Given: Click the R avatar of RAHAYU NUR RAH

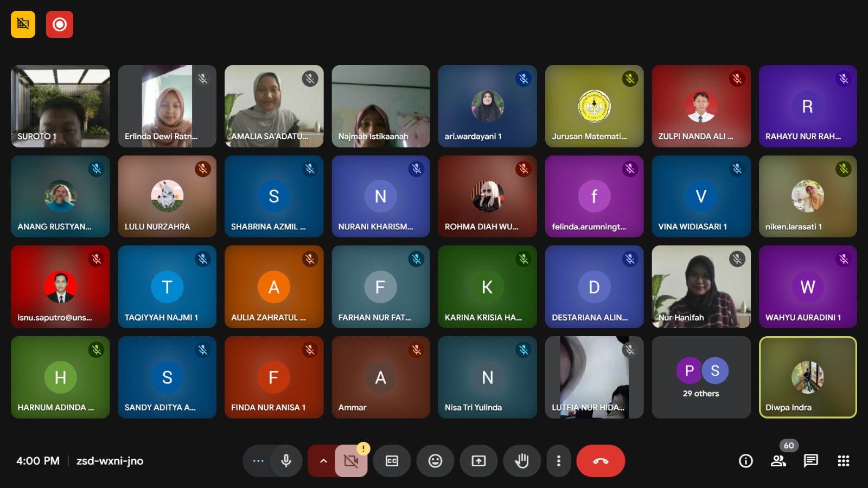Looking at the screenshot, I should click(808, 106).
